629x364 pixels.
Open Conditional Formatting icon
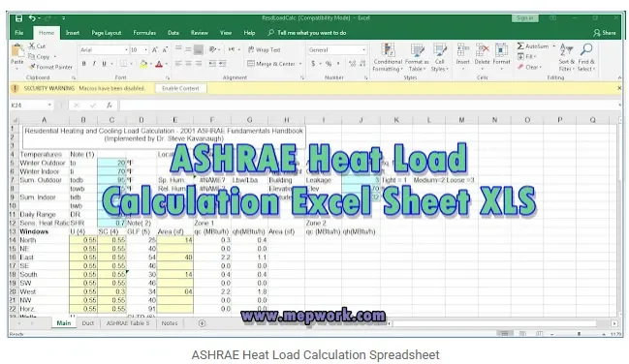tap(388, 50)
